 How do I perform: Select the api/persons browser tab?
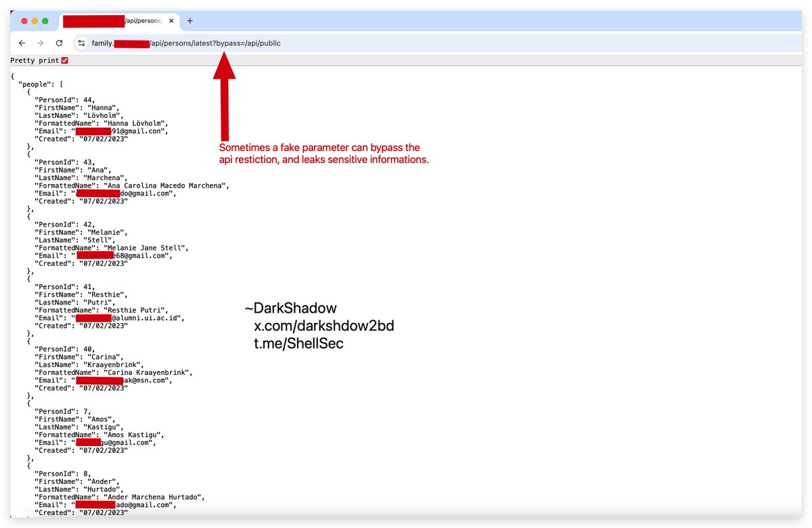[x=119, y=21]
